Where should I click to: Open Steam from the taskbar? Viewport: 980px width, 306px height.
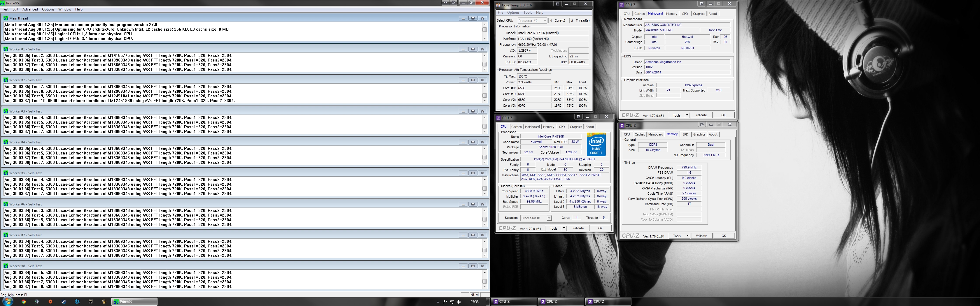(64, 302)
